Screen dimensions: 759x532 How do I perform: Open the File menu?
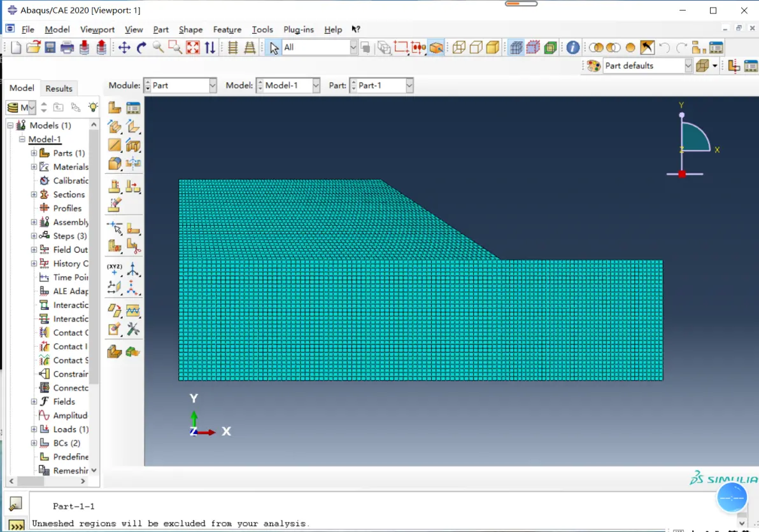point(27,29)
